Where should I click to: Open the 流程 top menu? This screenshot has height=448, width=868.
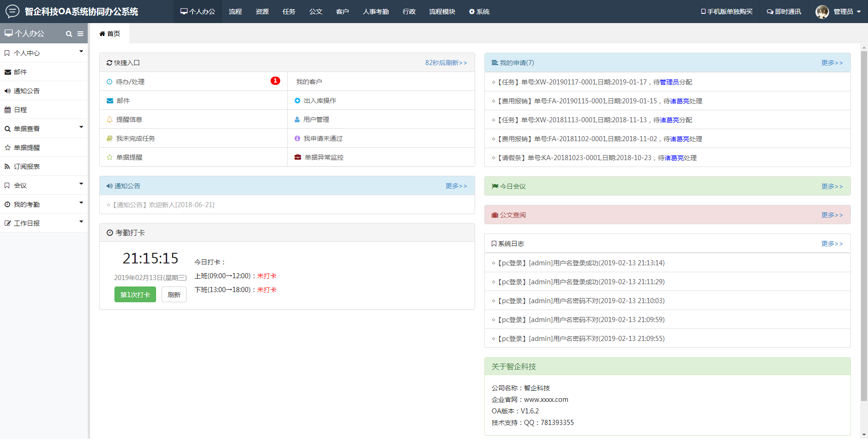235,12
